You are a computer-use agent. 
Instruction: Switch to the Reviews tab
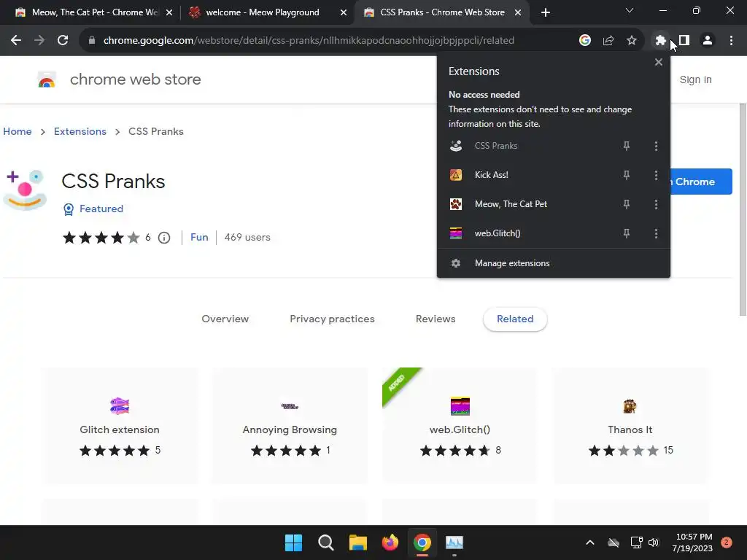[x=436, y=319]
